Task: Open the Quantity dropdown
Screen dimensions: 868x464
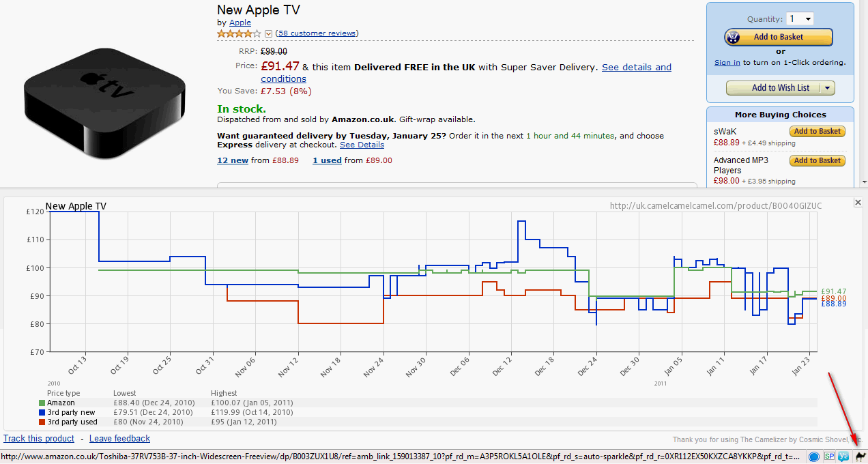Action: pos(800,19)
